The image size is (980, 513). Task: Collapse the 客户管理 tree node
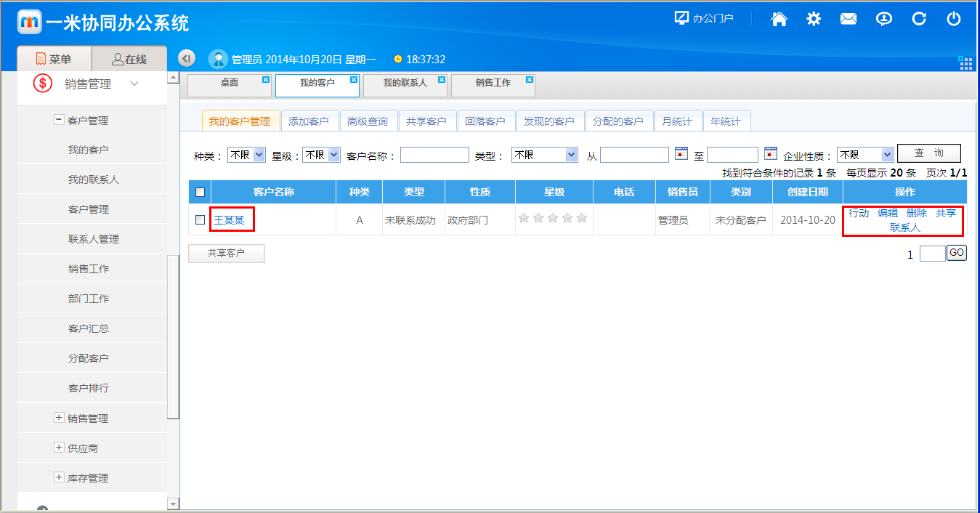[x=59, y=120]
